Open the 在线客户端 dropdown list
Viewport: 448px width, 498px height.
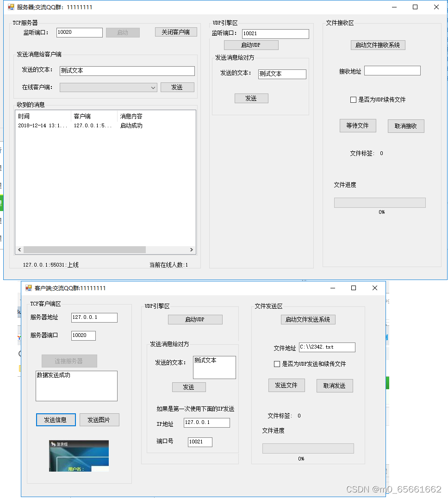[x=153, y=87]
